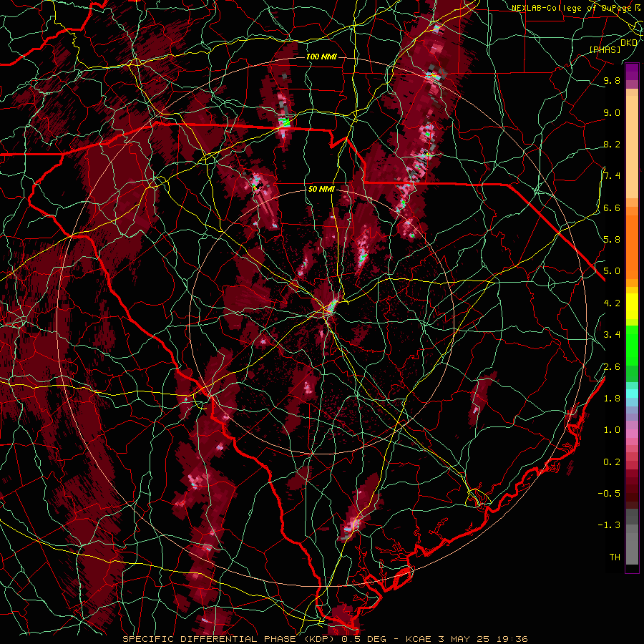Click the -1.3 legend value

pos(609,525)
